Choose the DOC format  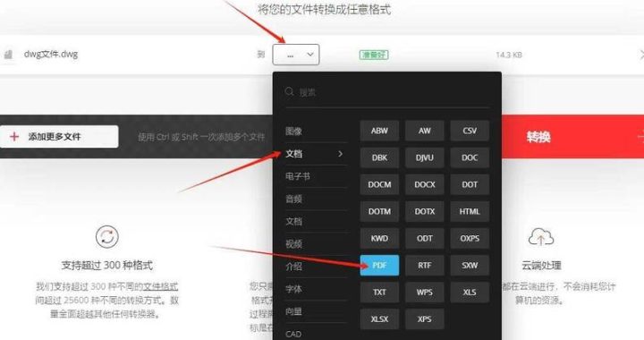[x=470, y=157]
